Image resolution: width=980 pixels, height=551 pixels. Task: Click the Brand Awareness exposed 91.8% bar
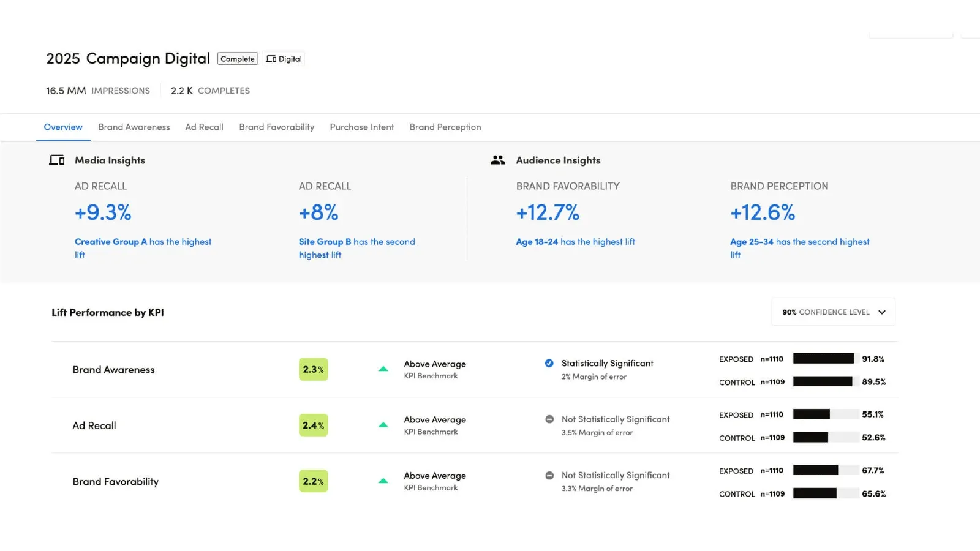(x=826, y=359)
